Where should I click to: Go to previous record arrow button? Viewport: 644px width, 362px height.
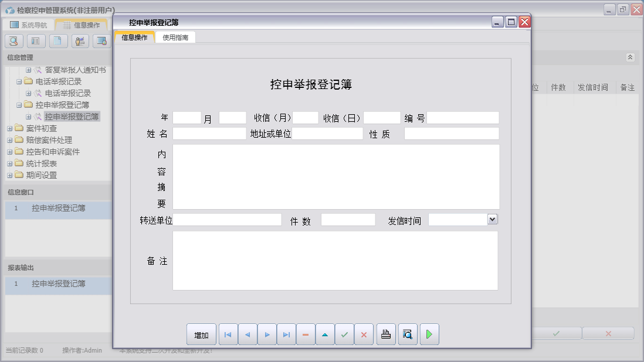tap(248, 334)
